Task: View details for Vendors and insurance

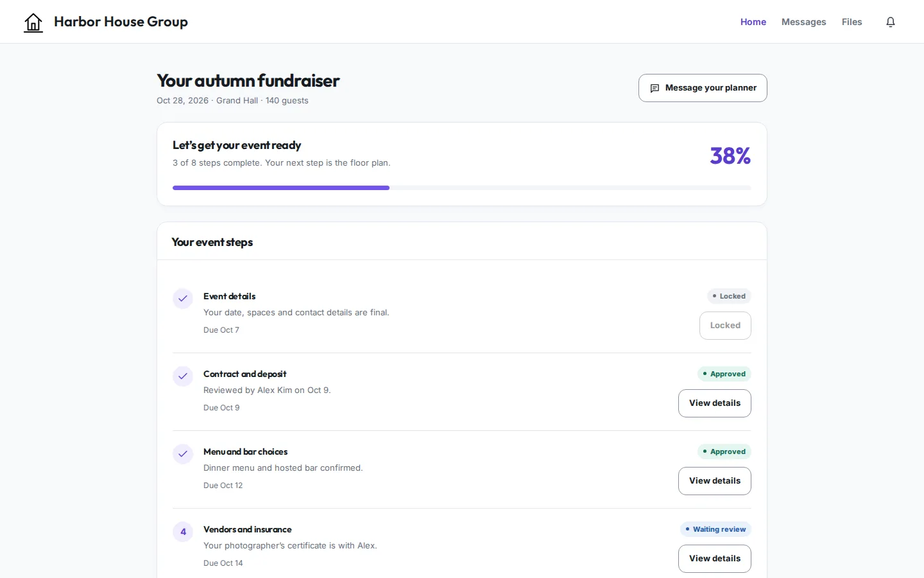Action: 715,559
